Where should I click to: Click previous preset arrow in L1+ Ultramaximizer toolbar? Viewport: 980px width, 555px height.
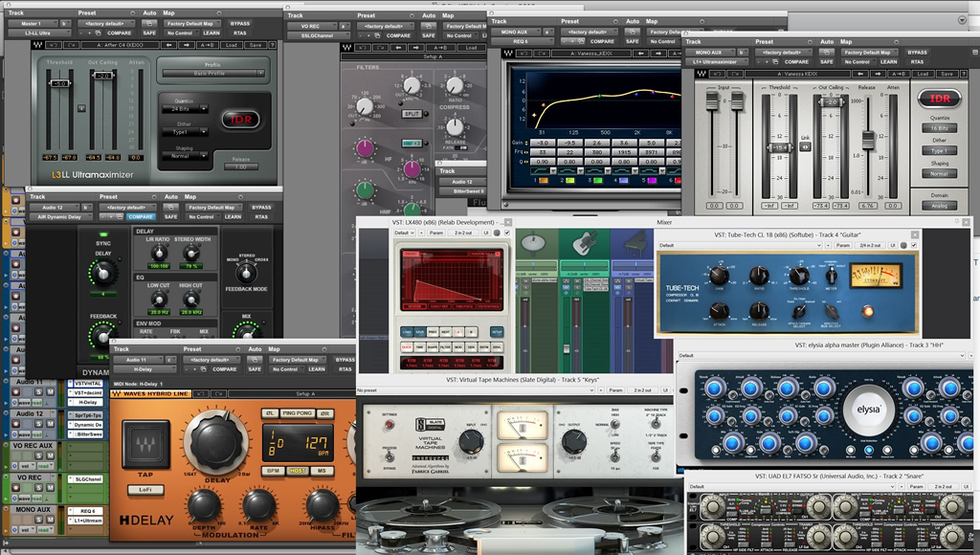tap(859, 74)
